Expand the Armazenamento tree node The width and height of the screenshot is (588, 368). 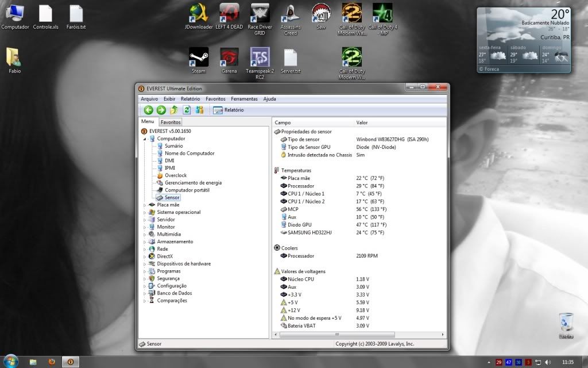click(144, 242)
